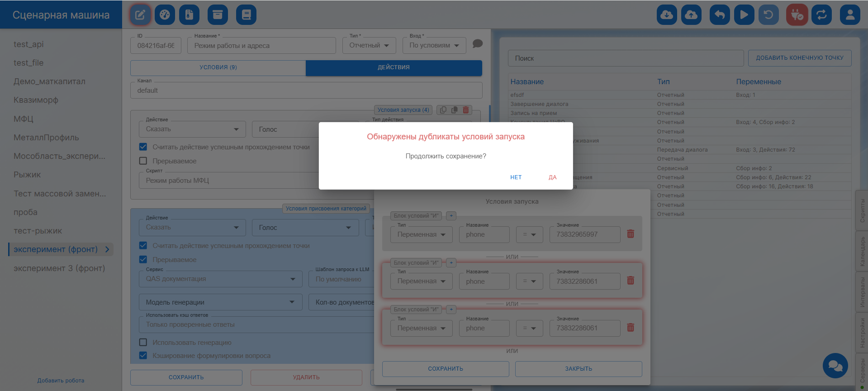Open the 'QAS документация' service dropdown
The width and height of the screenshot is (868, 391).
[220, 279]
